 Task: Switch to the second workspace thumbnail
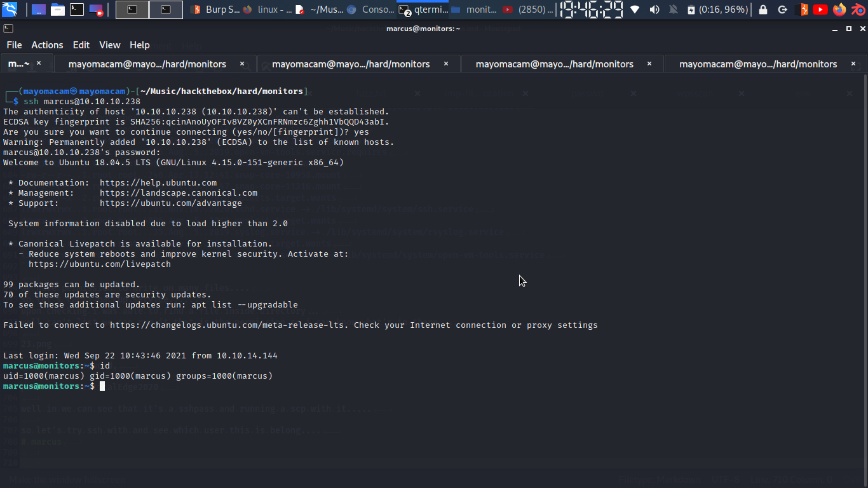click(166, 10)
